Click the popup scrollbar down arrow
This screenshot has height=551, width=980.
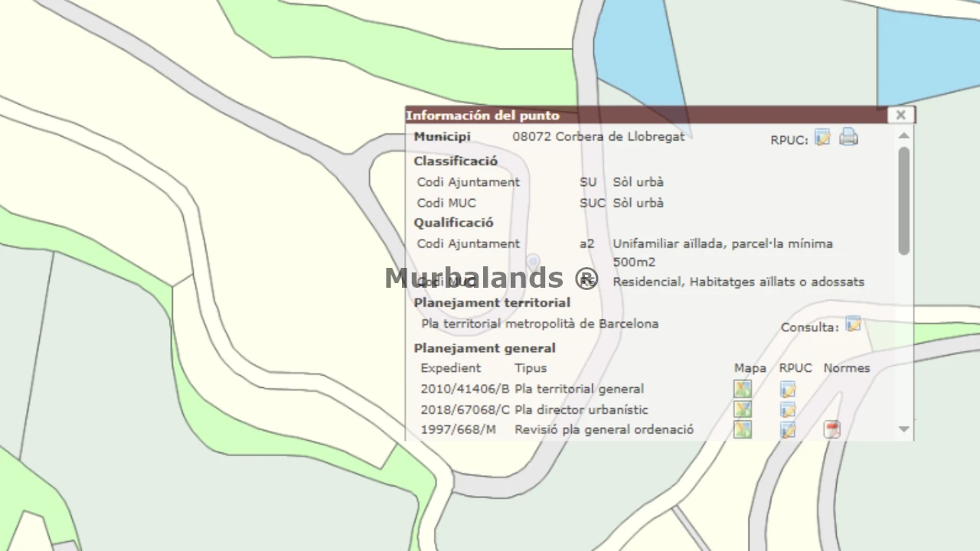(x=904, y=429)
